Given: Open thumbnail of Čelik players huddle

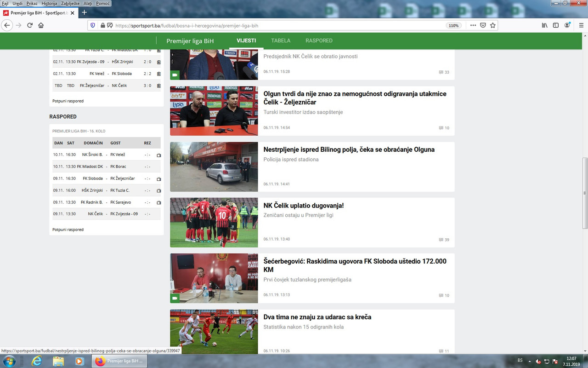Looking at the screenshot, I should 214,223.
